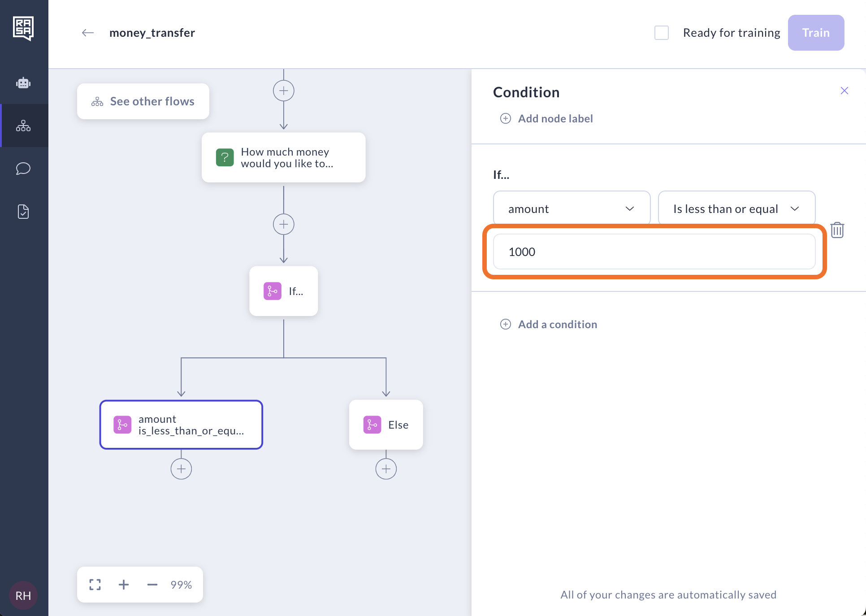This screenshot has width=866, height=616.
Task: Click the Train button
Action: click(816, 33)
